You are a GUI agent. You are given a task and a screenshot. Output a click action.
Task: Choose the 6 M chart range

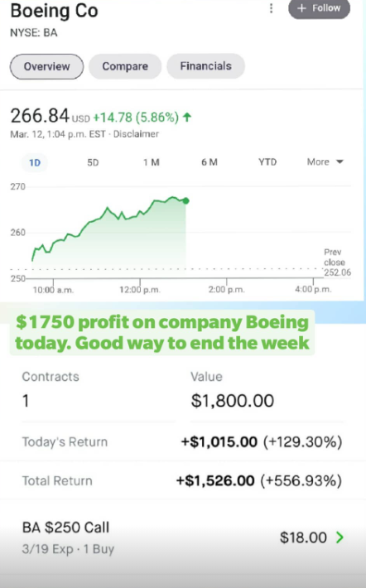209,162
